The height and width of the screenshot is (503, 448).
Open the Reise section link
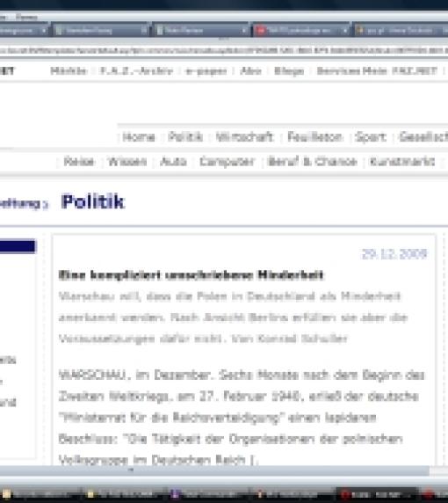point(79,161)
